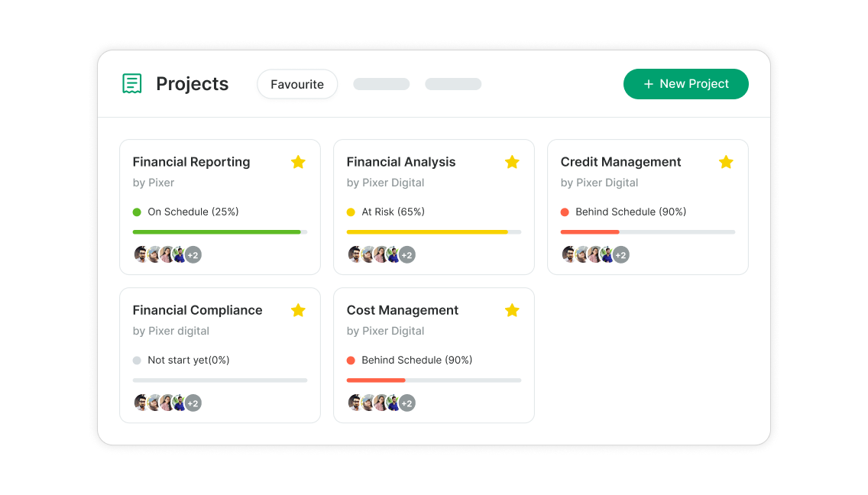Select the second grey placeholder tab

coord(453,84)
